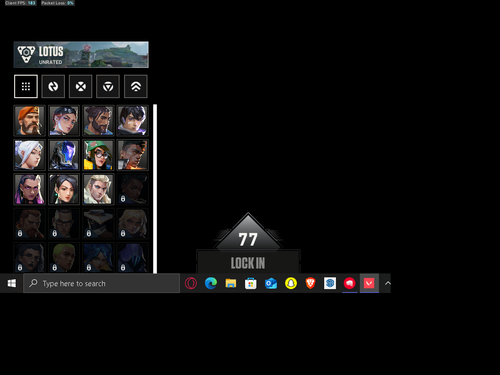The width and height of the screenshot is (500, 375).
Task: Click locked Fade agent portrait
Action: click(29, 258)
